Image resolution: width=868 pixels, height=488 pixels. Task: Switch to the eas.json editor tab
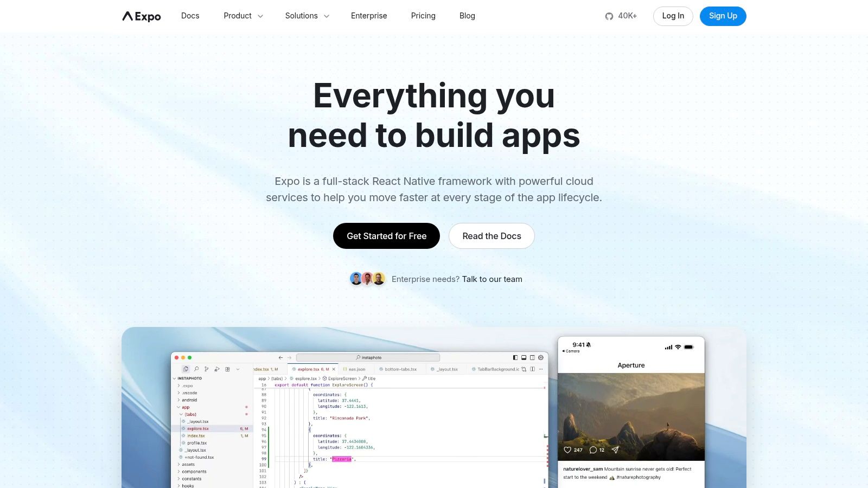[x=356, y=369]
